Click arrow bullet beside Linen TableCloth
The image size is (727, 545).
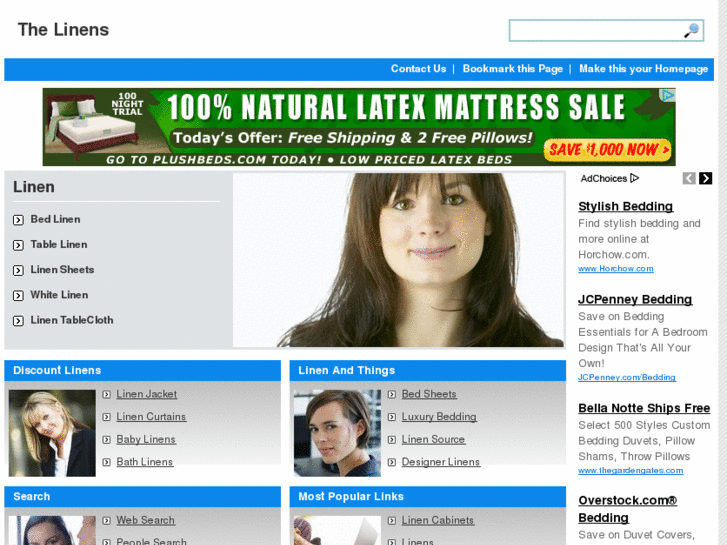(18, 321)
